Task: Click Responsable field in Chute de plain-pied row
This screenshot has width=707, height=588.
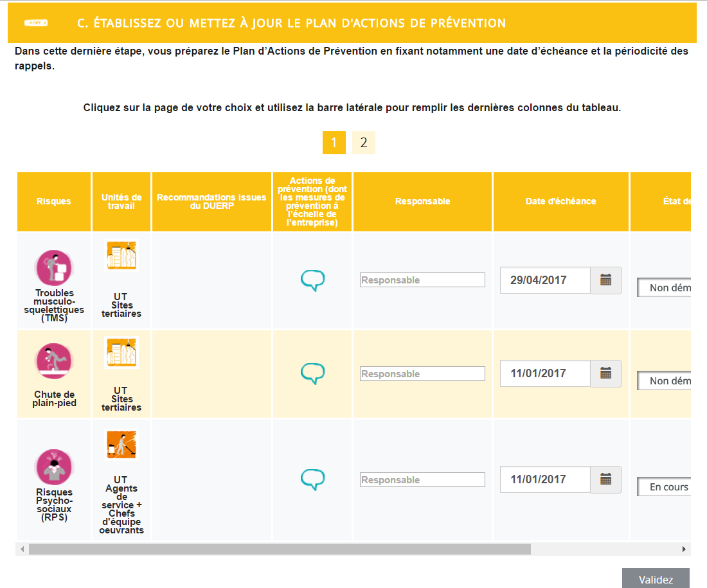Action: [x=422, y=374]
